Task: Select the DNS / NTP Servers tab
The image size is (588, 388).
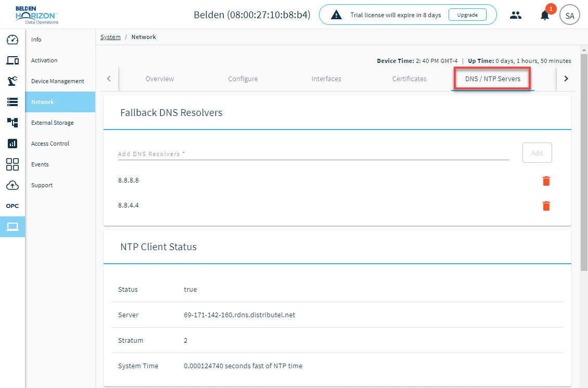Action: (493, 79)
